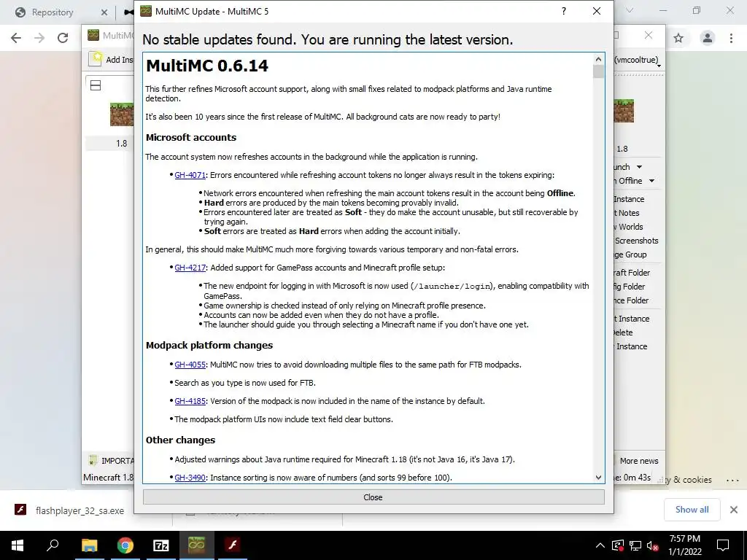747x560 pixels.
Task: Switch to the Repository browser tab
Action: tap(53, 12)
